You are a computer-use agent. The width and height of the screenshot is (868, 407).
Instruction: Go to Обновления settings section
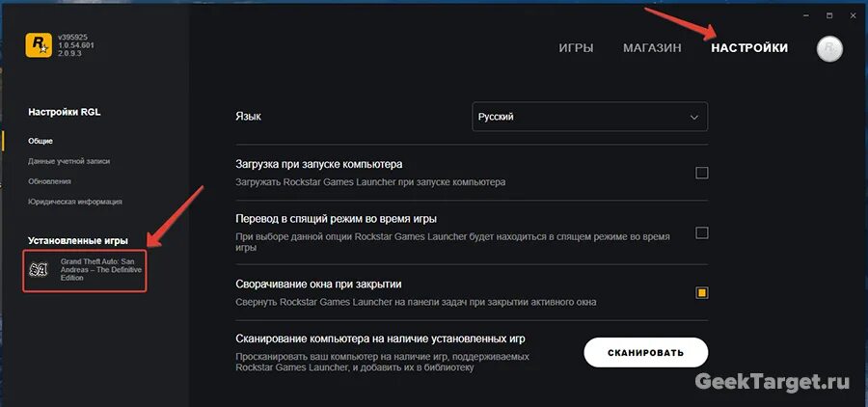coord(49,181)
